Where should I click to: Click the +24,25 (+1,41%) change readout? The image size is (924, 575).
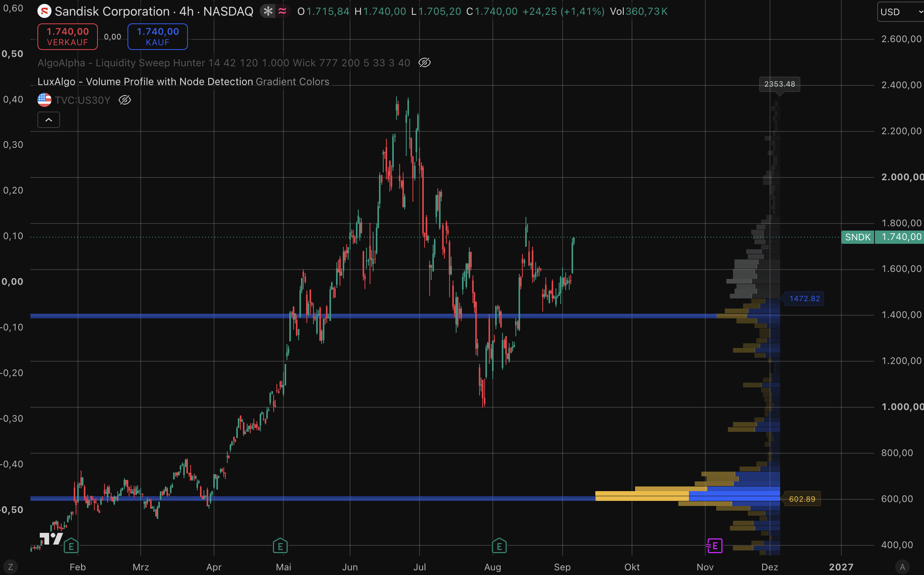coord(563,11)
